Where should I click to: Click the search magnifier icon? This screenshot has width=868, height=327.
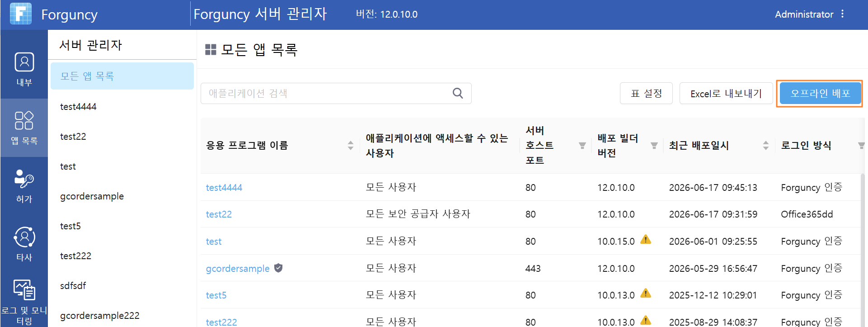[458, 93]
